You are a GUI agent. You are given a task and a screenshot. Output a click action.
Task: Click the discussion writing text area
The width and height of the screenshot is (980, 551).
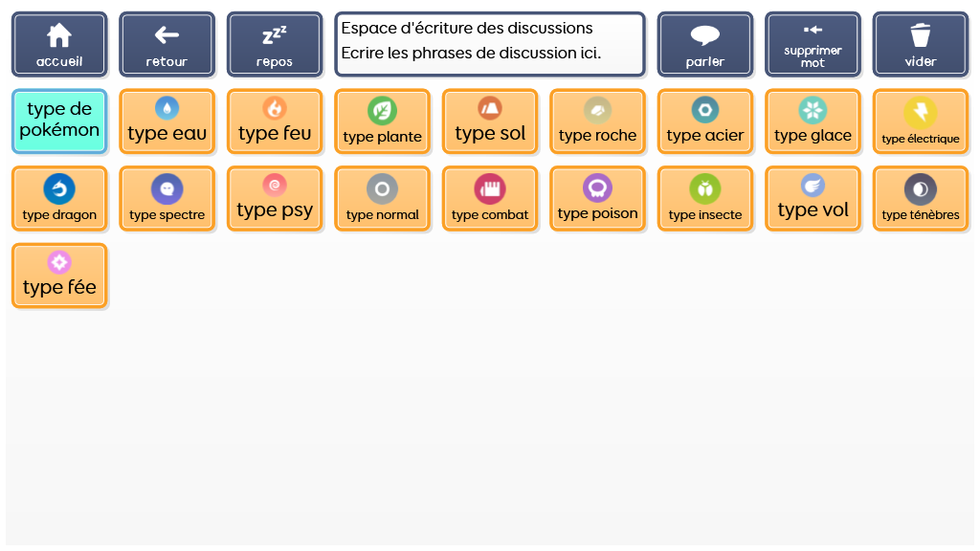coord(490,44)
